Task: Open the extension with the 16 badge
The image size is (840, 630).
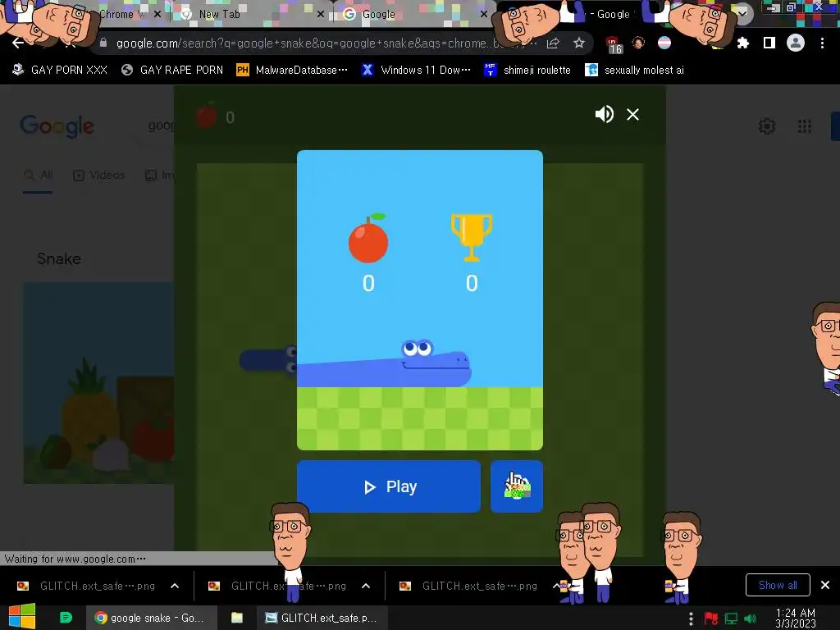Action: tap(614, 44)
